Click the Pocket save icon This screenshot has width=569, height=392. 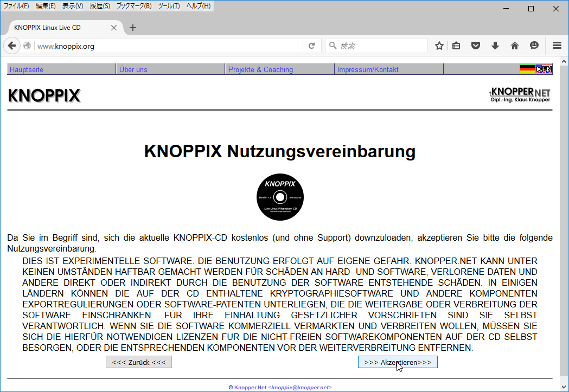click(x=476, y=46)
